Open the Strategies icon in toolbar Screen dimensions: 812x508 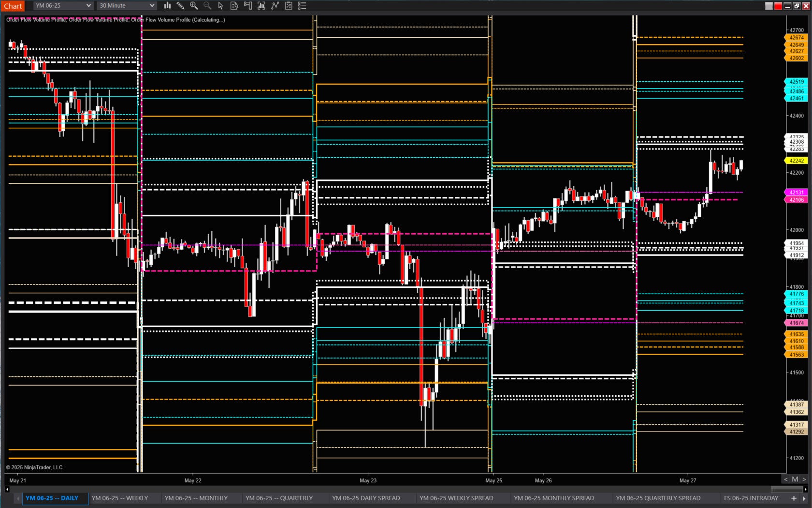(x=275, y=6)
